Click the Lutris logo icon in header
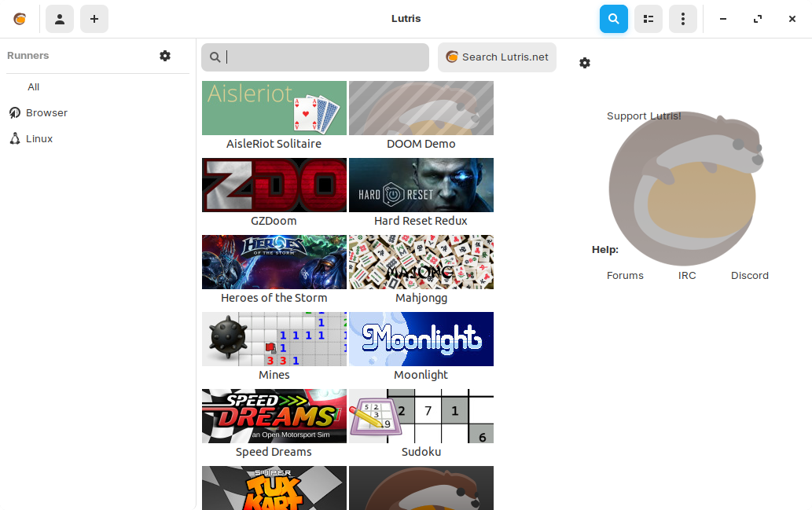 click(x=20, y=19)
